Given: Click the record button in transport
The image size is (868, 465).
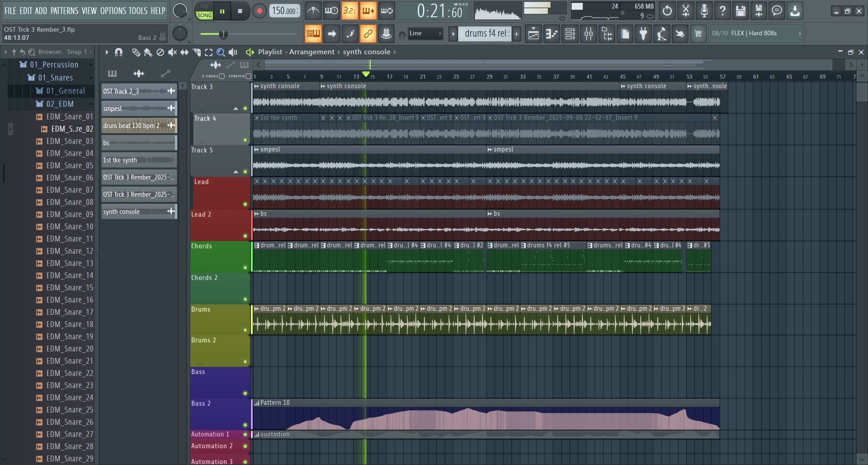Looking at the screenshot, I should click(259, 11).
